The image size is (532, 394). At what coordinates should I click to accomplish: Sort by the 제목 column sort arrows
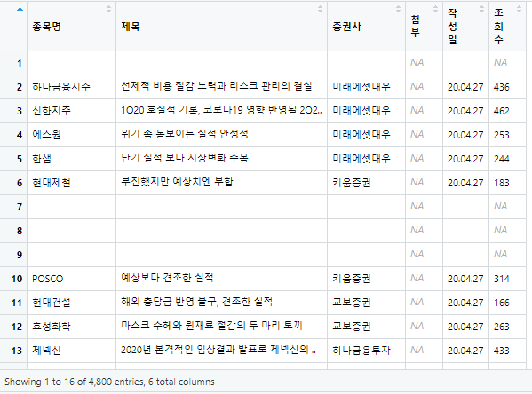click(320, 9)
